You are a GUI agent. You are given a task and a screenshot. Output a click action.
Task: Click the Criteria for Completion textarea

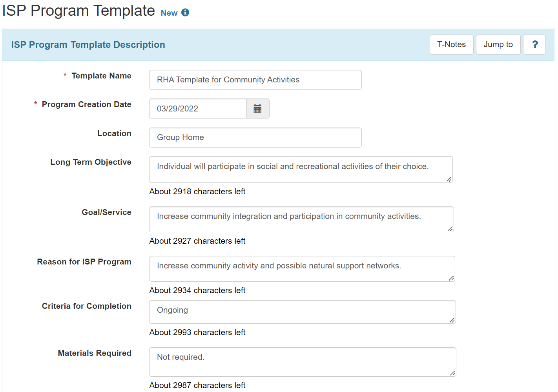(303, 312)
